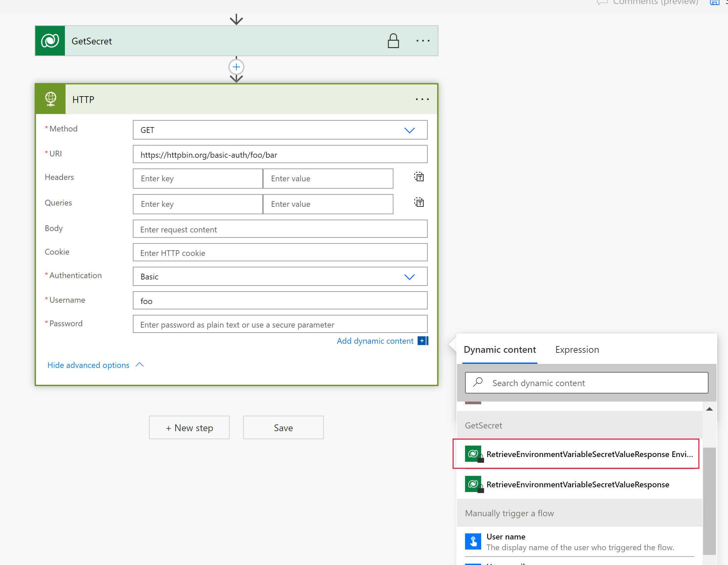The width and height of the screenshot is (728, 565).
Task: Click the add step plus circle button
Action: pyautogui.click(x=236, y=67)
